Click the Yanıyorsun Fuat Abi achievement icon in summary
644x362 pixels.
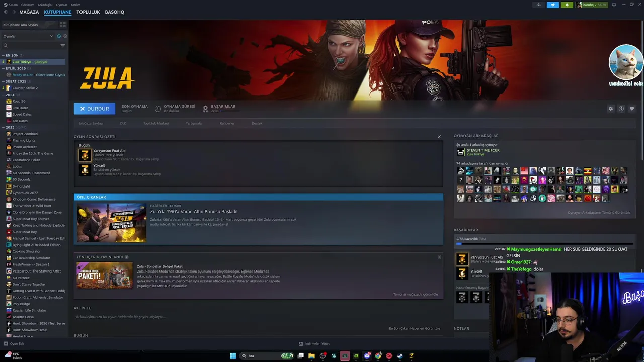[x=85, y=155]
